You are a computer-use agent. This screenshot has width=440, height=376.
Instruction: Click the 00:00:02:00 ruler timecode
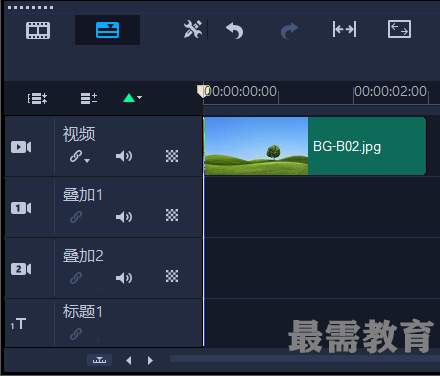coord(390,91)
